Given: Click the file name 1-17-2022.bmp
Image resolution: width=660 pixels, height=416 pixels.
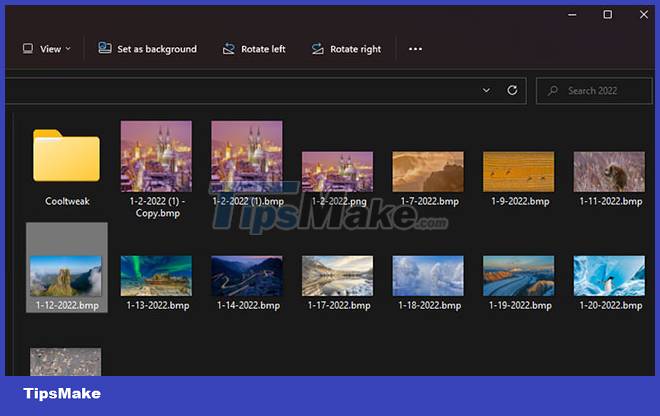Looking at the screenshot, I should (339, 305).
